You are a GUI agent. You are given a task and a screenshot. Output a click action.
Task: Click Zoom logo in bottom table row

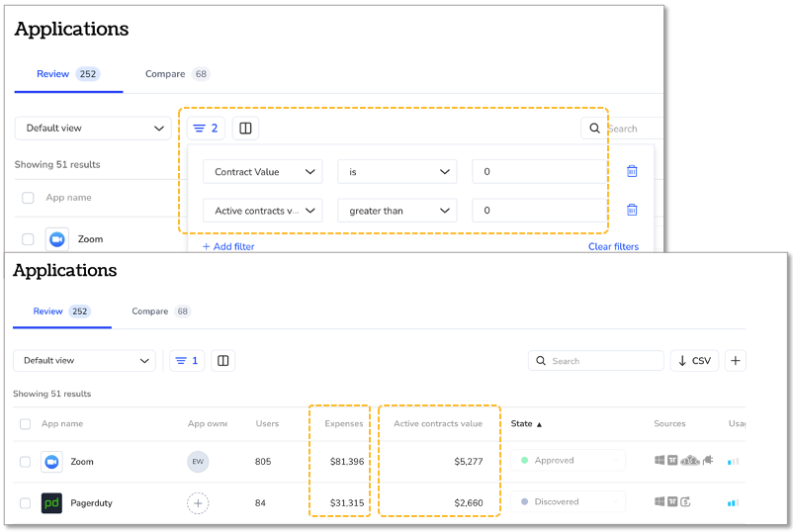pos(51,462)
